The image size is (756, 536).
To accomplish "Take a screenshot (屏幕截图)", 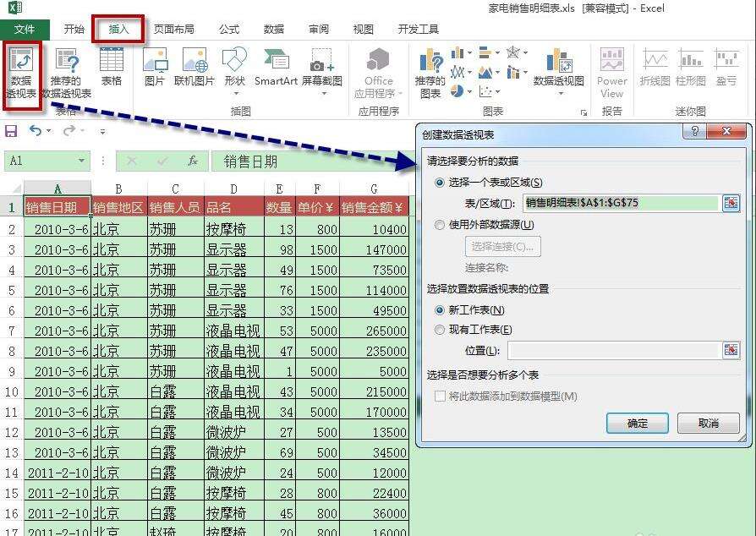I will pos(321,71).
